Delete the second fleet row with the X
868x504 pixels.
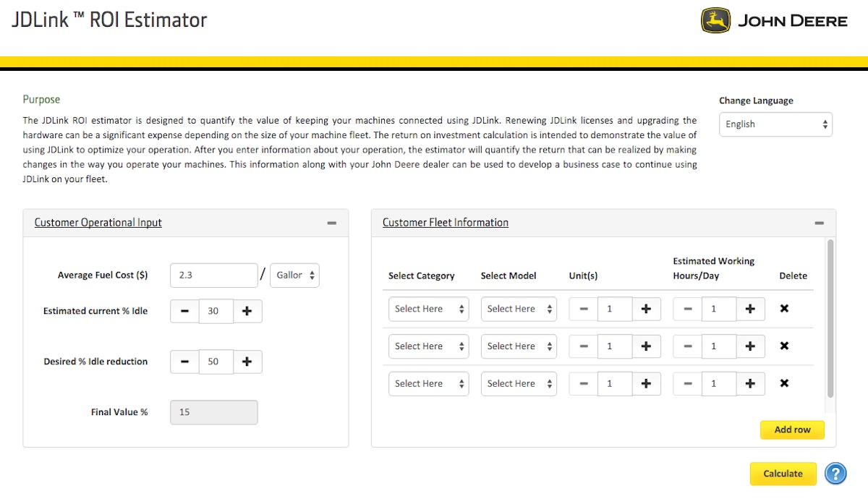[784, 346]
